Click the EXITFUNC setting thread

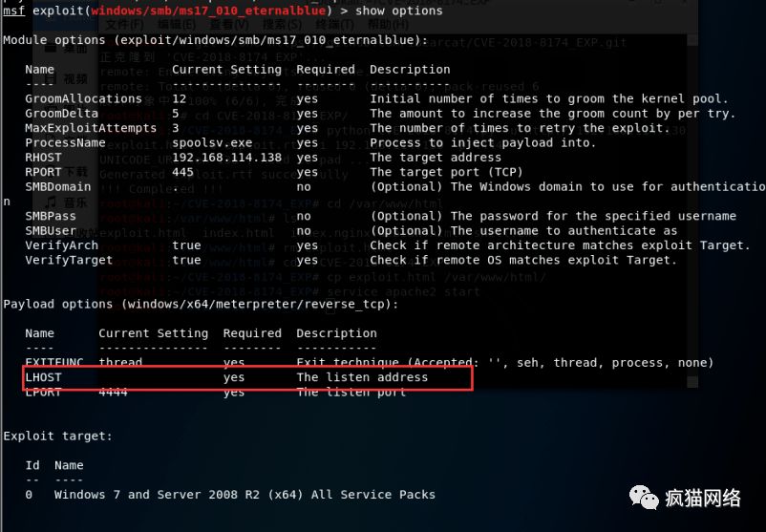tap(120, 362)
